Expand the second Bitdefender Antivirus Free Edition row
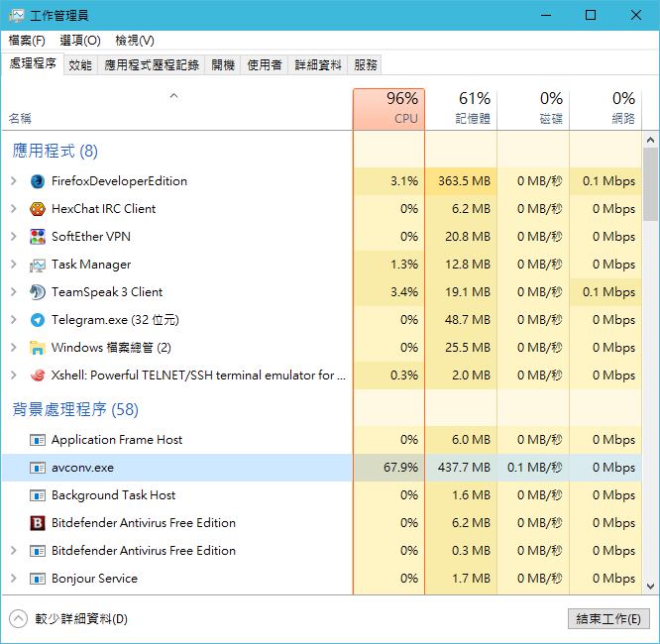Screen dimensions: 660x644 tap(14, 551)
